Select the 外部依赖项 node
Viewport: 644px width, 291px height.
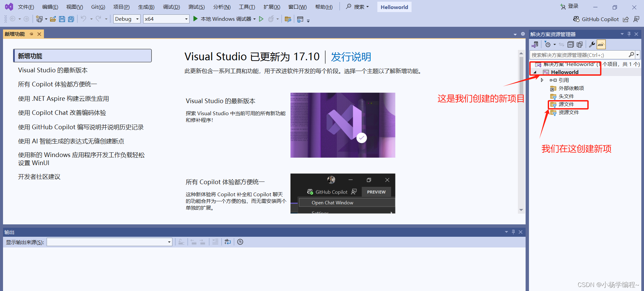(571, 88)
